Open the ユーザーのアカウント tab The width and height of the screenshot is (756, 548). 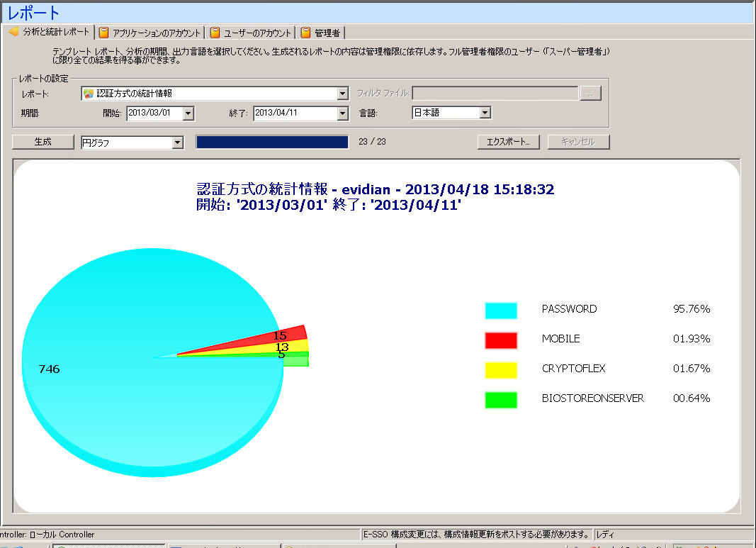pos(251,33)
